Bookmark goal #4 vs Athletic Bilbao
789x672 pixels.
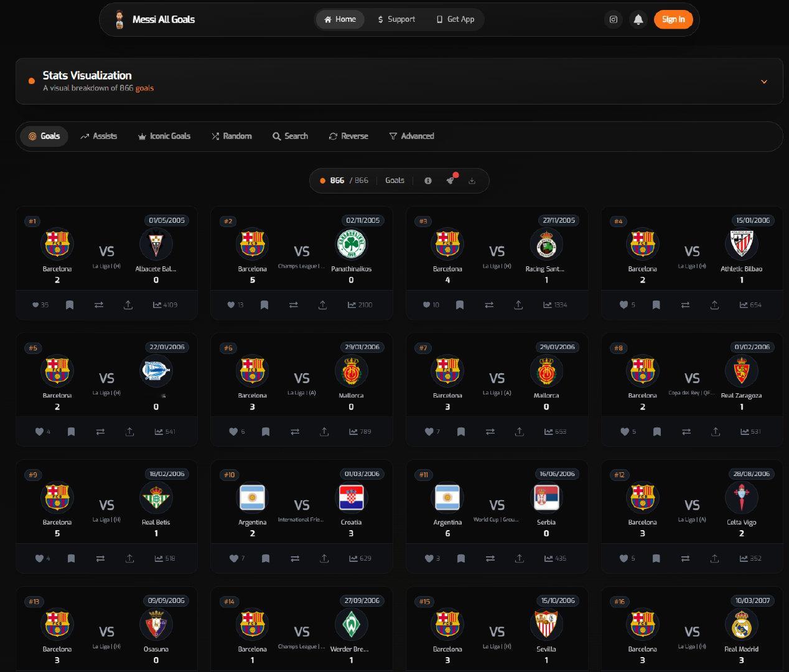(x=656, y=305)
